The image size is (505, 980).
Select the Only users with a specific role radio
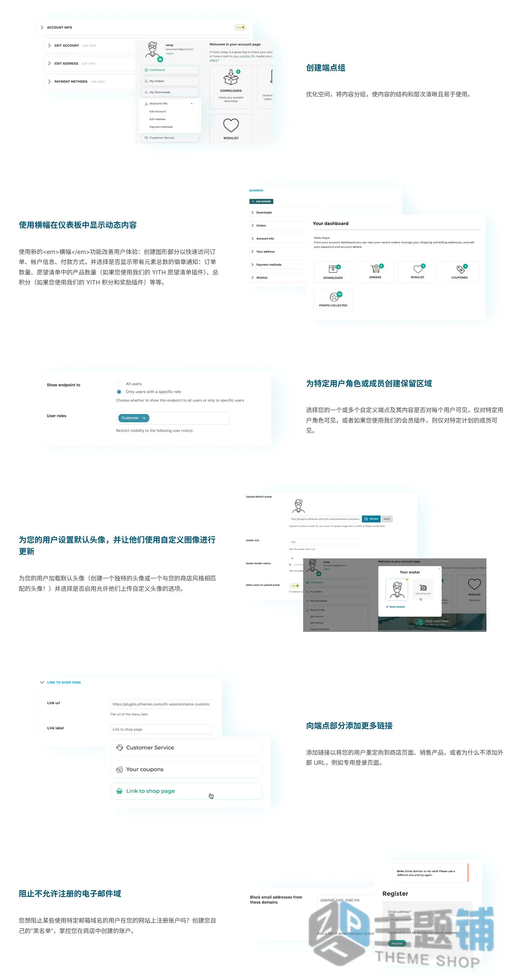coord(119,392)
